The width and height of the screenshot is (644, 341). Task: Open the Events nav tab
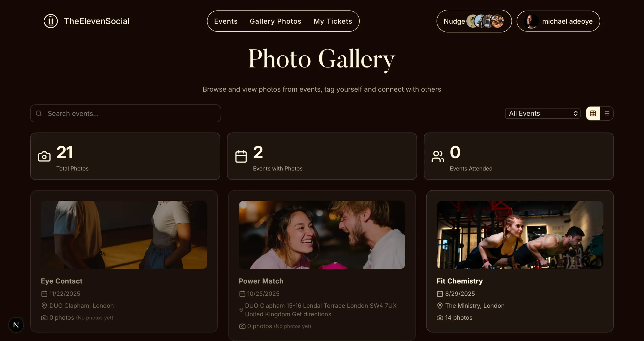point(226,21)
